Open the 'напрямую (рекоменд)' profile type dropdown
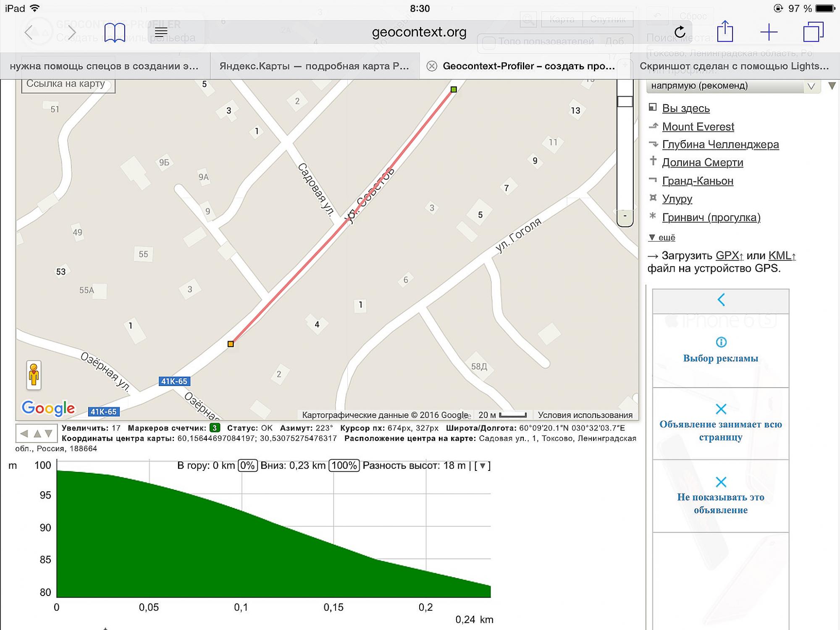This screenshot has width=840, height=630. 733,86
